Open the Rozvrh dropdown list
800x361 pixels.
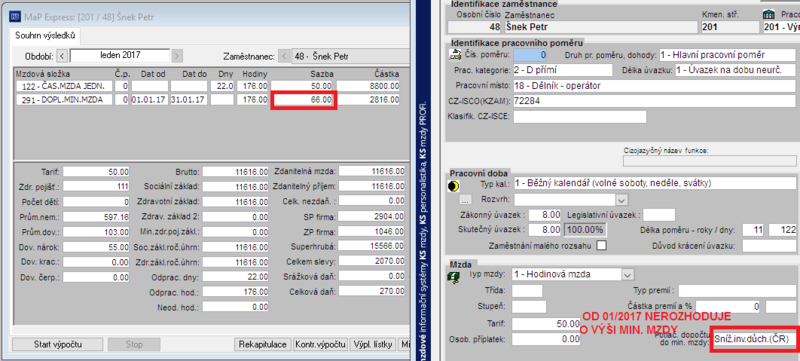pos(621,199)
